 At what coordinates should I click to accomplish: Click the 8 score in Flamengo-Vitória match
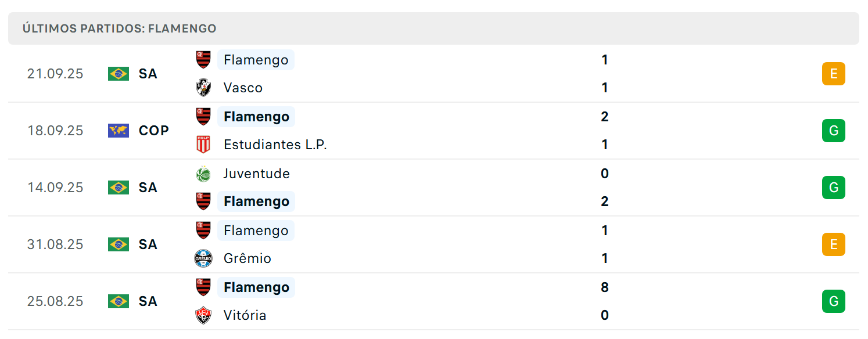(605, 287)
